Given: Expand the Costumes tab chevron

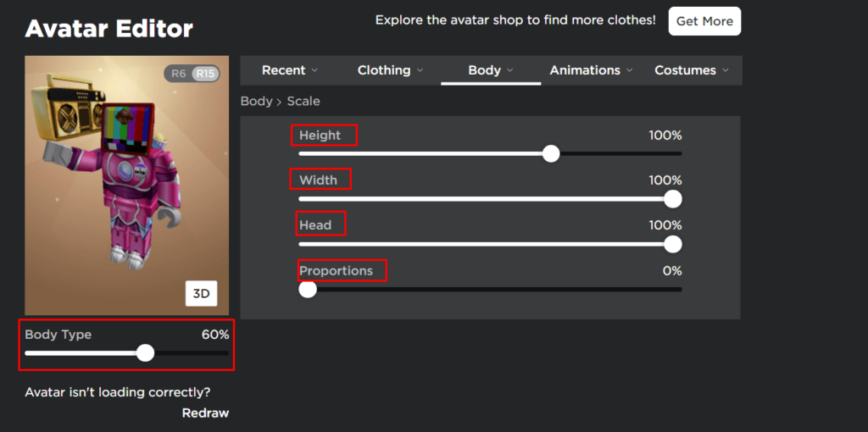Looking at the screenshot, I should (726, 70).
